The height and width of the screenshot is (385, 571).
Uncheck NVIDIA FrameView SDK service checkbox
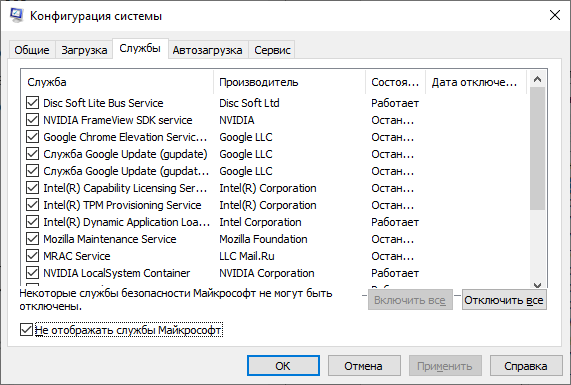(x=32, y=120)
